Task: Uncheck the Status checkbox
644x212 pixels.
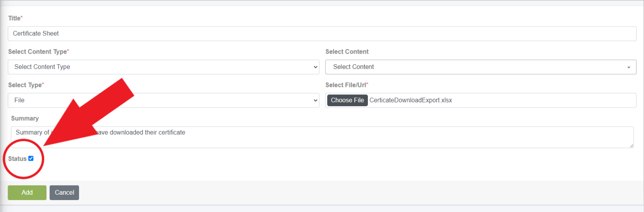Action: coord(31,158)
